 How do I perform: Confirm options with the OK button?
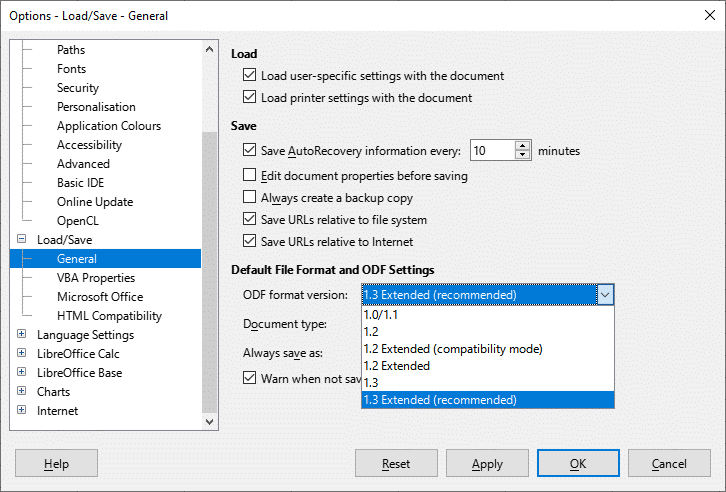(578, 463)
